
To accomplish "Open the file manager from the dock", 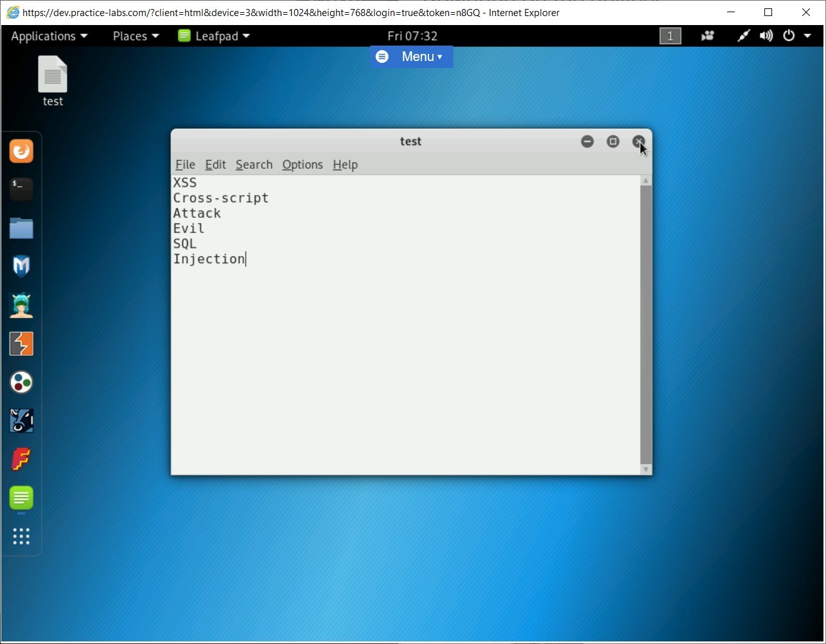I will 21,228.
